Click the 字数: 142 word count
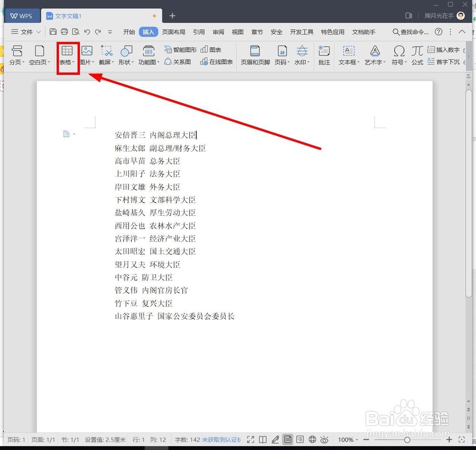476x450 pixels. 187,440
